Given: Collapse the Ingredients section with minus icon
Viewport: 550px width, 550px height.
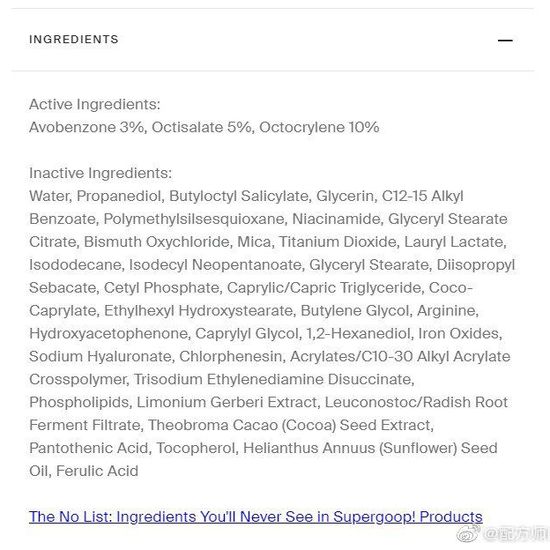Looking at the screenshot, I should click(x=505, y=40).
